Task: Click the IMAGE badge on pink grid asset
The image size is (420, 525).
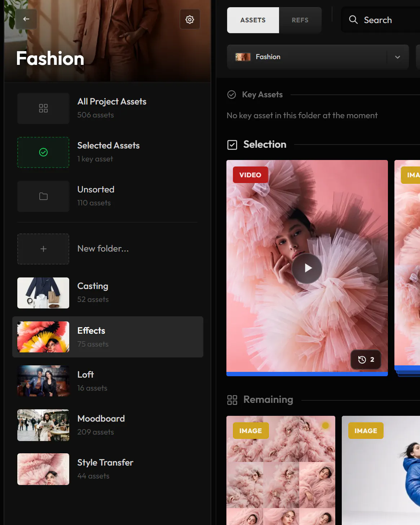Action: click(251, 431)
